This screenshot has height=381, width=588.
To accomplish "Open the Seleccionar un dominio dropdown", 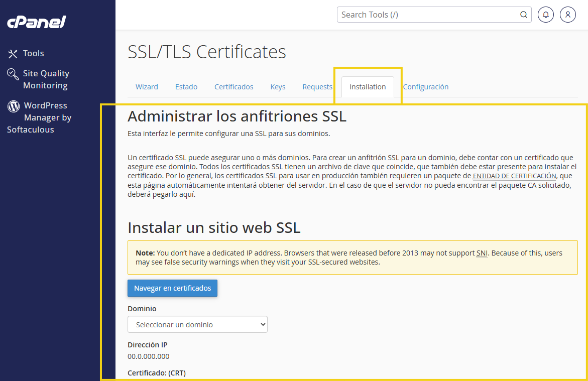I will point(197,324).
